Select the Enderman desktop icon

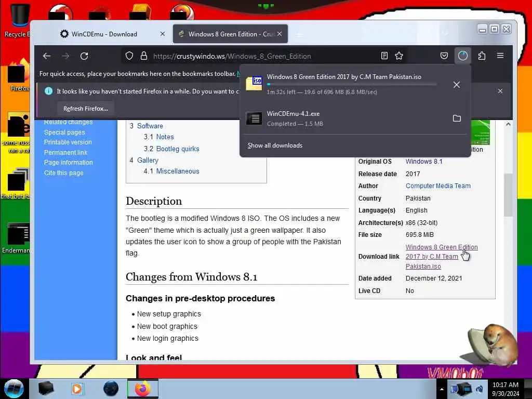click(16, 238)
